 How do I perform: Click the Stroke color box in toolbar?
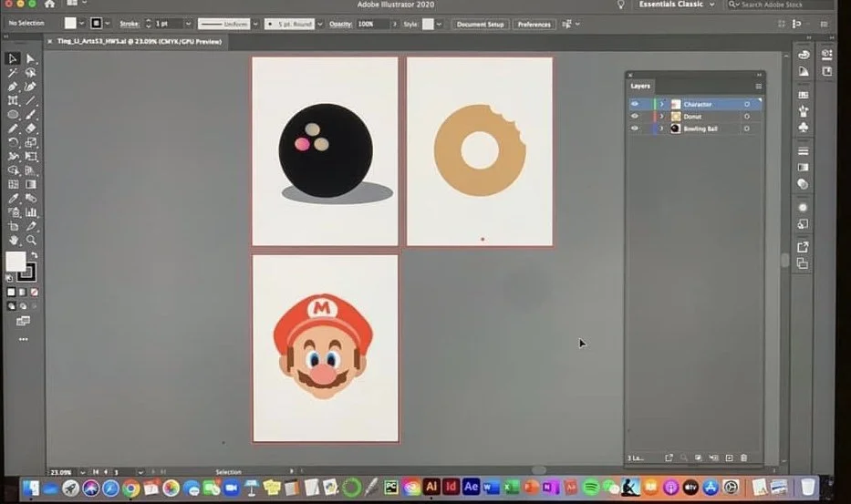click(27, 273)
